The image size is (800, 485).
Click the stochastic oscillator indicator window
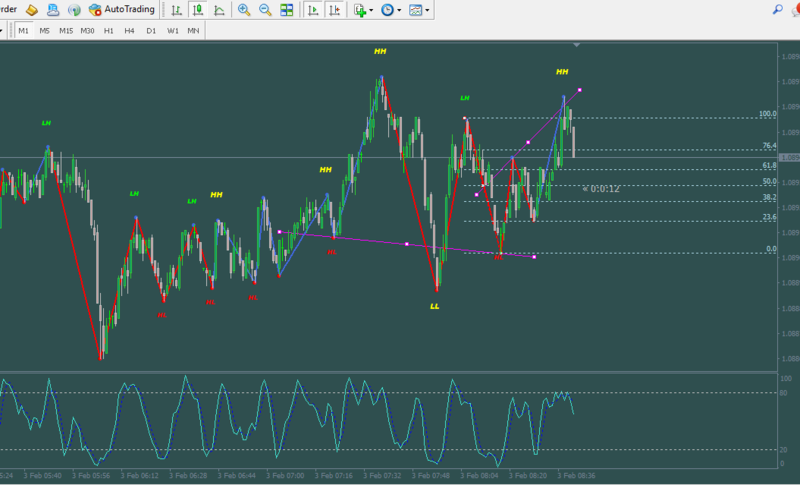point(388,420)
